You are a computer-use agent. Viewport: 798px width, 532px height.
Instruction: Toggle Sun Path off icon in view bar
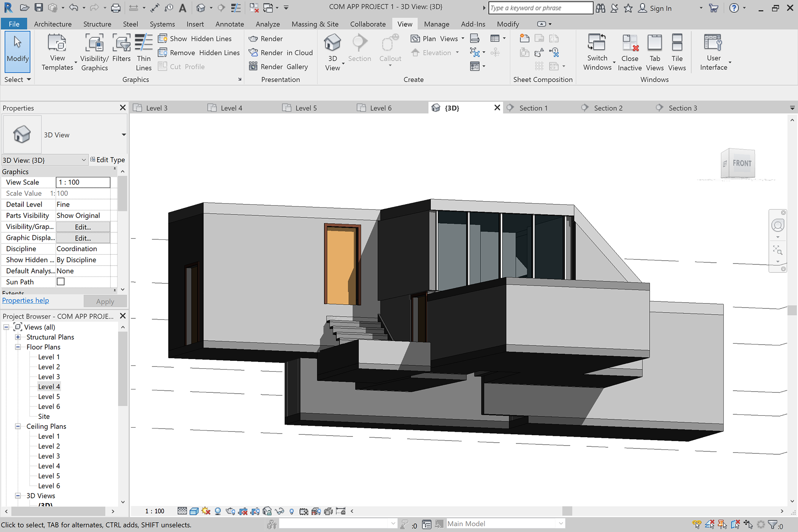tap(206, 511)
